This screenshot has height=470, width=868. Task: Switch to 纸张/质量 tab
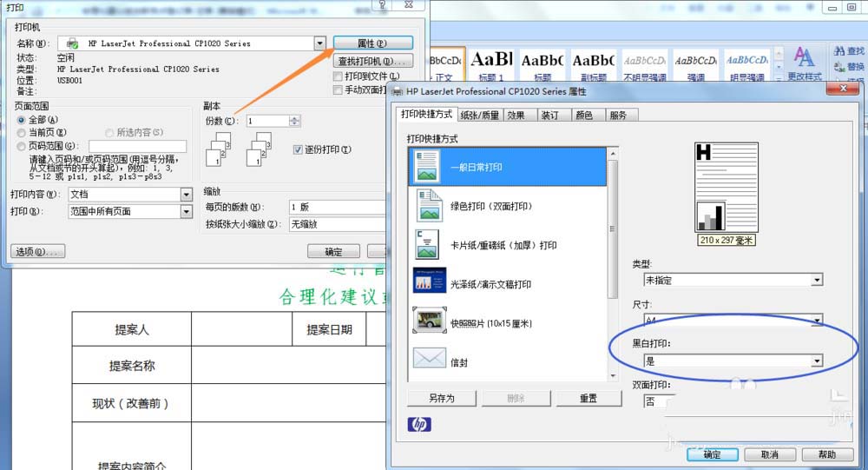tap(479, 116)
